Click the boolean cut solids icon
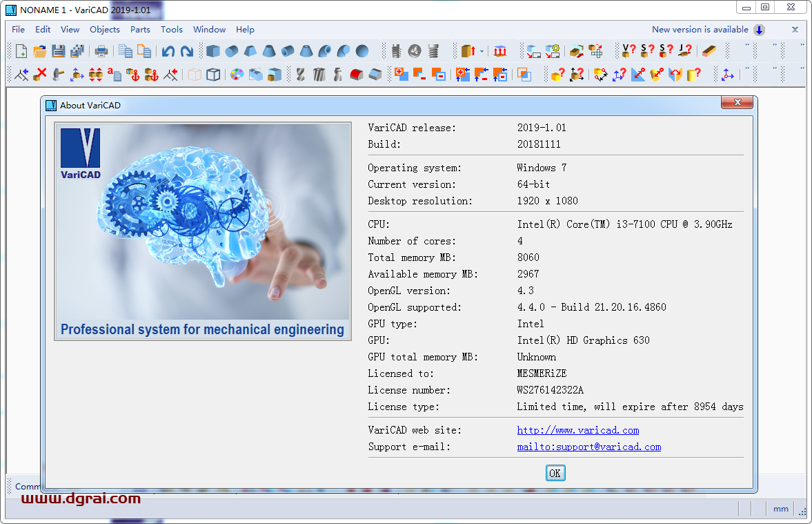 click(419, 75)
